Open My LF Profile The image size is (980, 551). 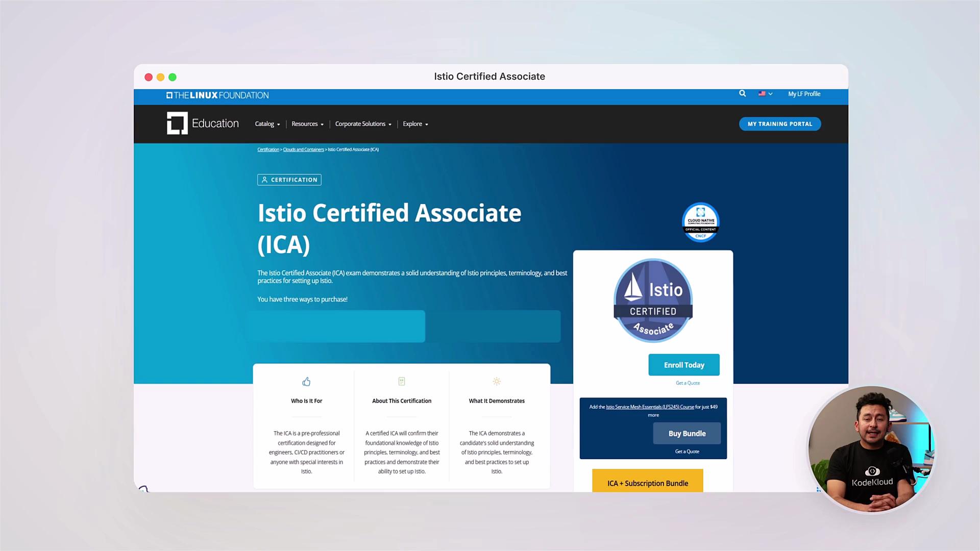pyautogui.click(x=804, y=94)
